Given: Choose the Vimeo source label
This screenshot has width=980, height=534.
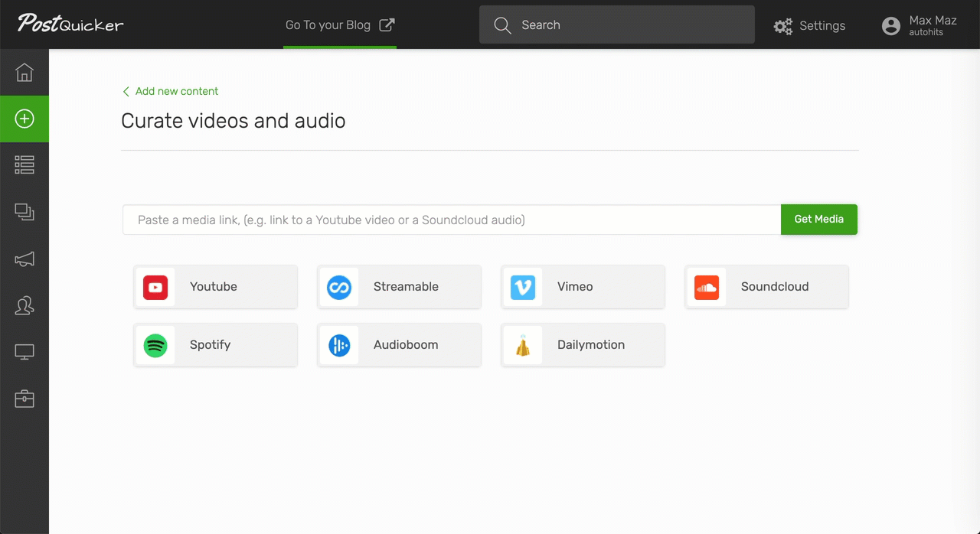Looking at the screenshot, I should coord(575,287).
